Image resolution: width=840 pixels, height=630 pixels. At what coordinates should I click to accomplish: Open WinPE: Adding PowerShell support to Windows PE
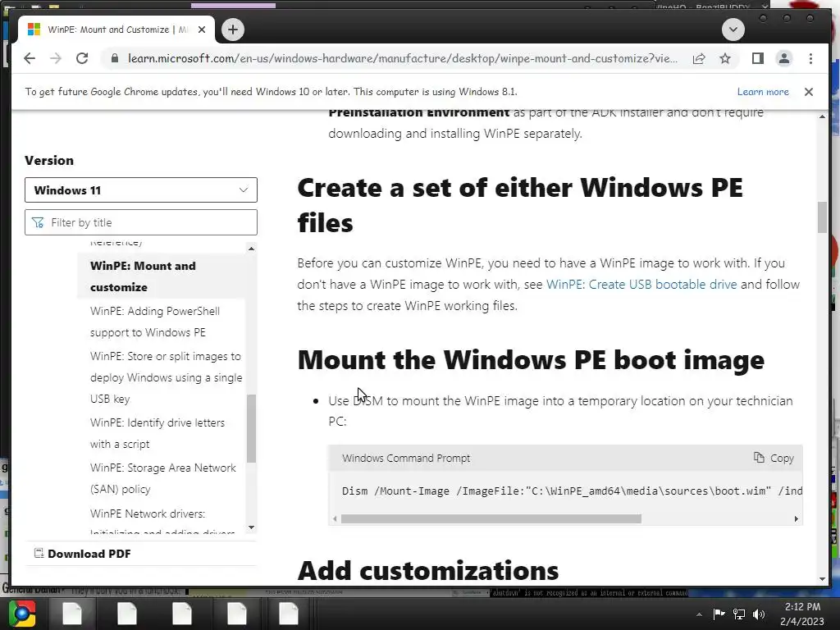click(155, 322)
